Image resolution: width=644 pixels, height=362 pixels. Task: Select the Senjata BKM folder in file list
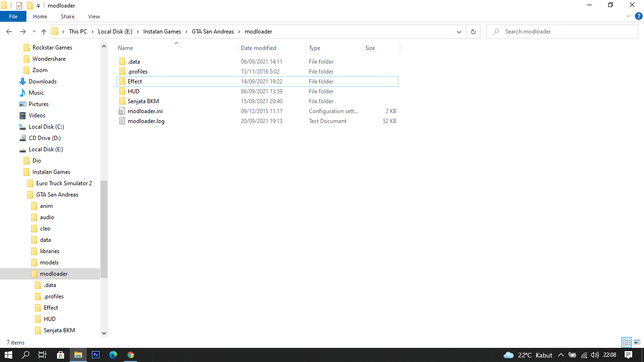click(257, 101)
